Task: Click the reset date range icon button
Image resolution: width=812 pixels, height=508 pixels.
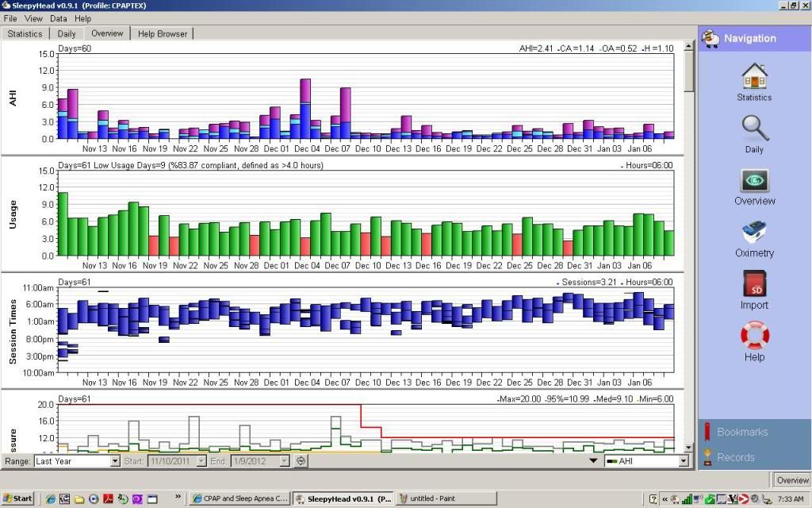Action: click(x=301, y=461)
